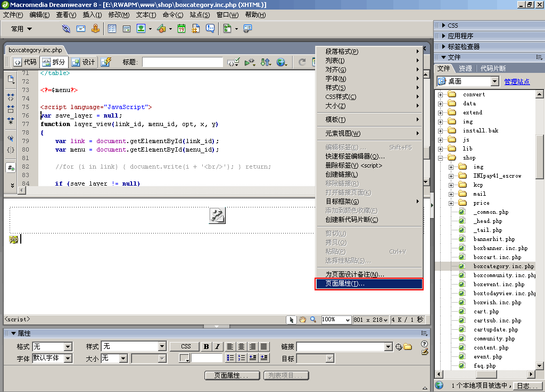Click the Date insert calendar icon
Image resolution: width=545 pixels, height=392 pixels.
pos(181,29)
